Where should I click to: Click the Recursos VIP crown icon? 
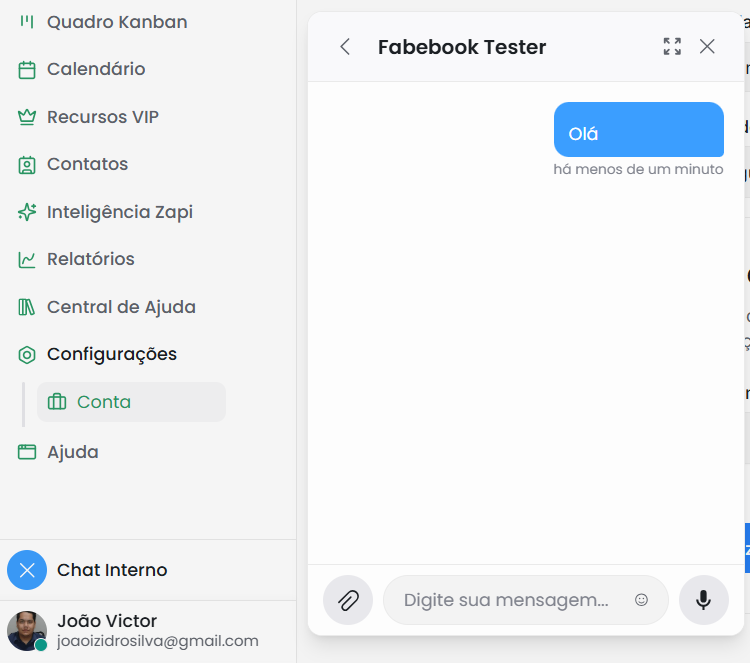pyautogui.click(x=27, y=117)
